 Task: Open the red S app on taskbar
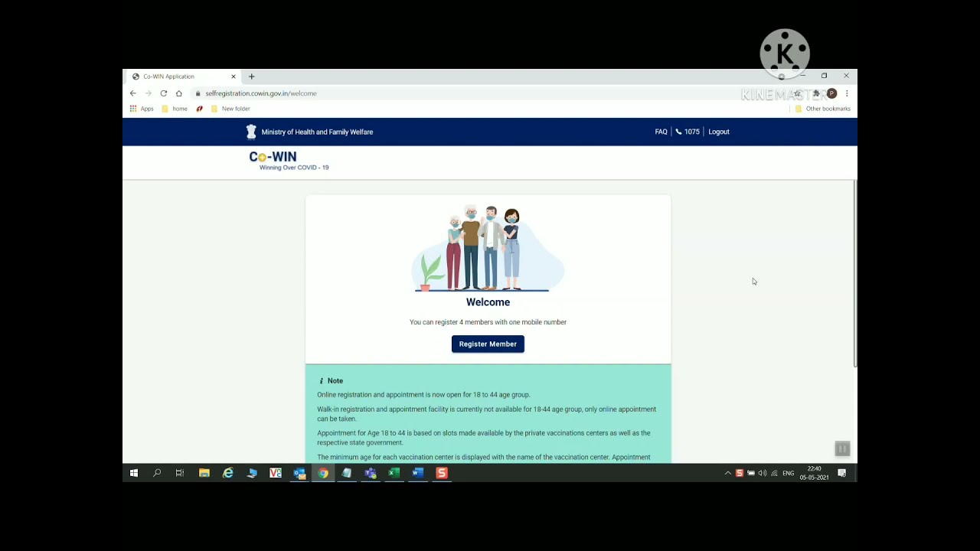(442, 473)
